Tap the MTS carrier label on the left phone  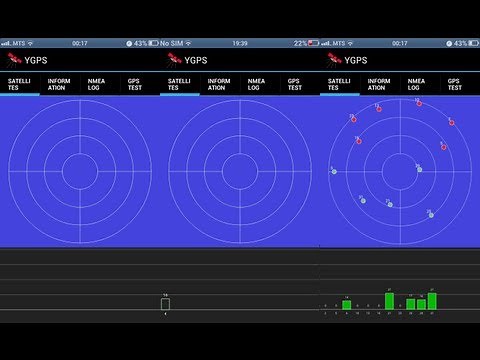(19, 43)
